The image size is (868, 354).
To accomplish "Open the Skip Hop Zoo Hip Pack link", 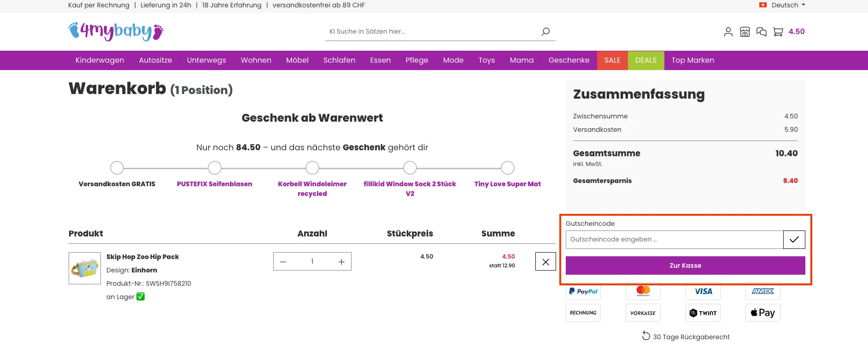I will (142, 257).
